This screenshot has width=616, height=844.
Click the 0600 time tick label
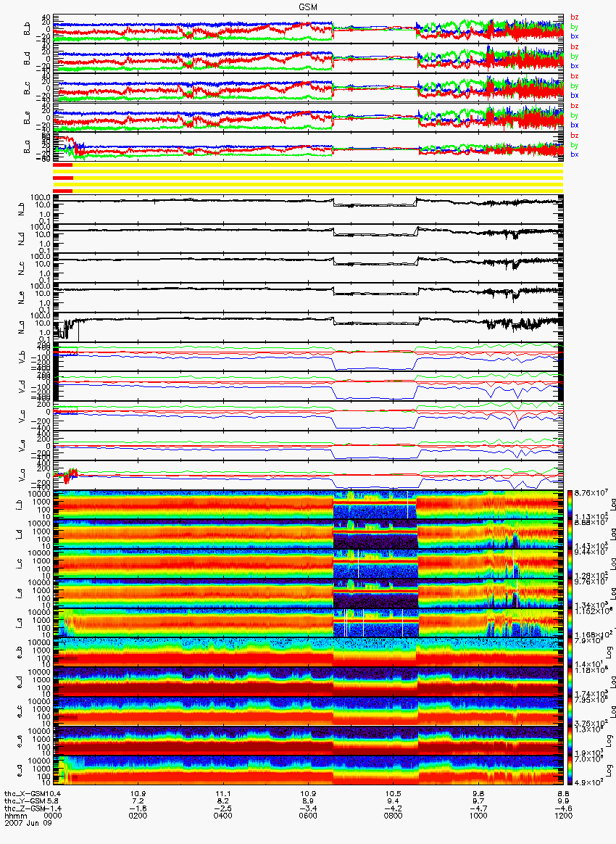pyautogui.click(x=308, y=815)
